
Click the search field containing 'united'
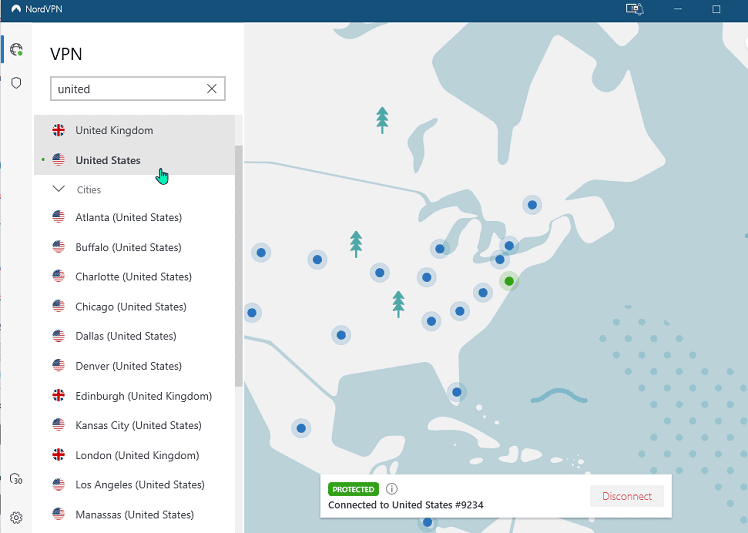(138, 89)
